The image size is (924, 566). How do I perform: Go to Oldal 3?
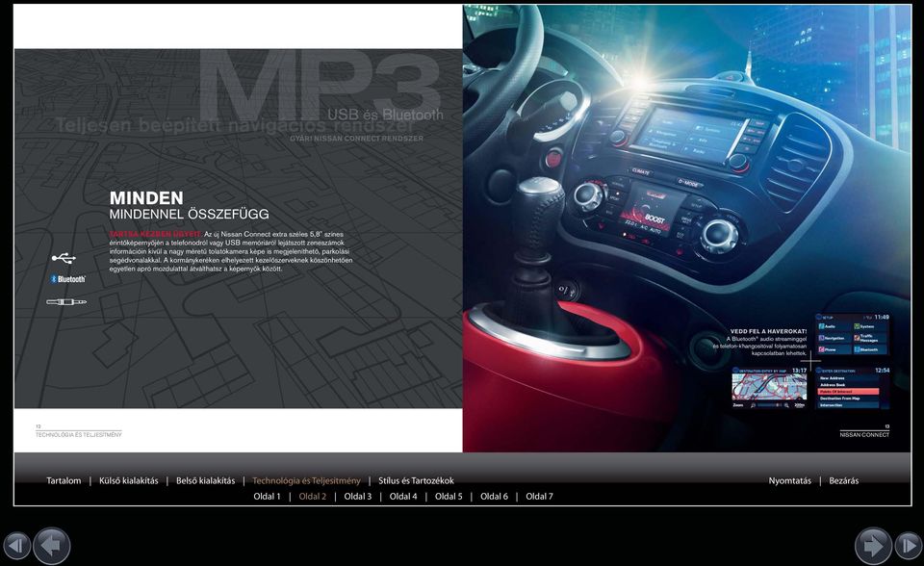358,497
